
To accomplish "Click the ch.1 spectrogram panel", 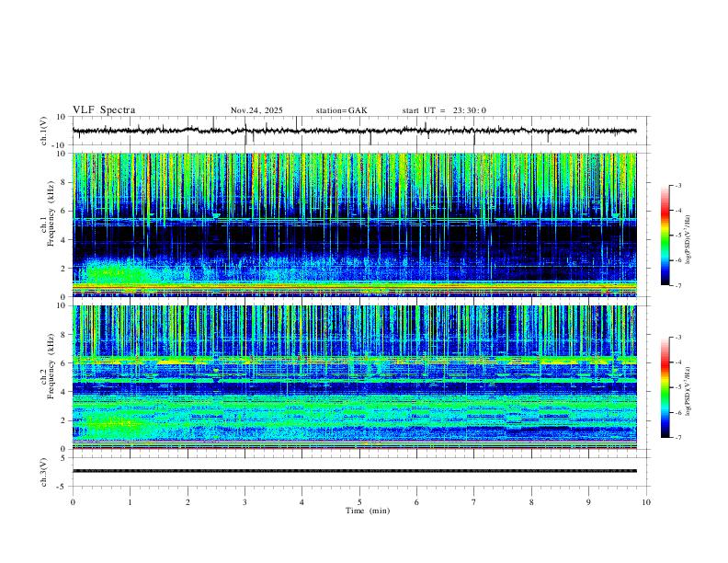I will coord(354,224).
